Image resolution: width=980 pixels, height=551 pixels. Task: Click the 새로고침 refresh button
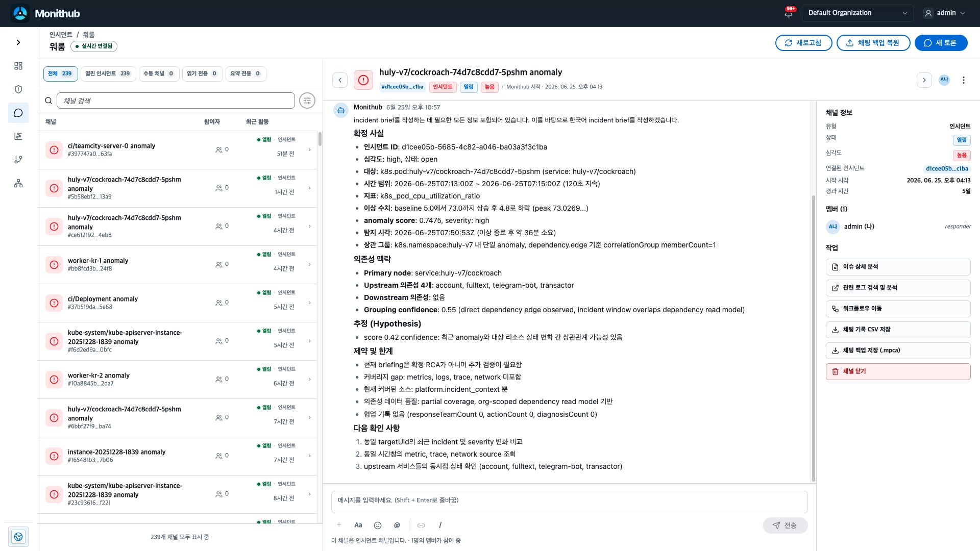click(803, 43)
